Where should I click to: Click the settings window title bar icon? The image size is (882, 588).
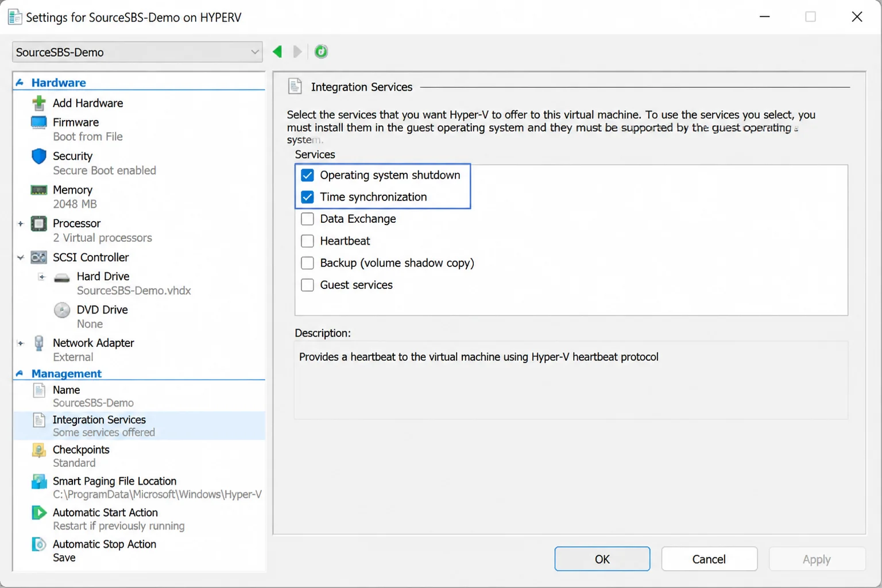14,17
